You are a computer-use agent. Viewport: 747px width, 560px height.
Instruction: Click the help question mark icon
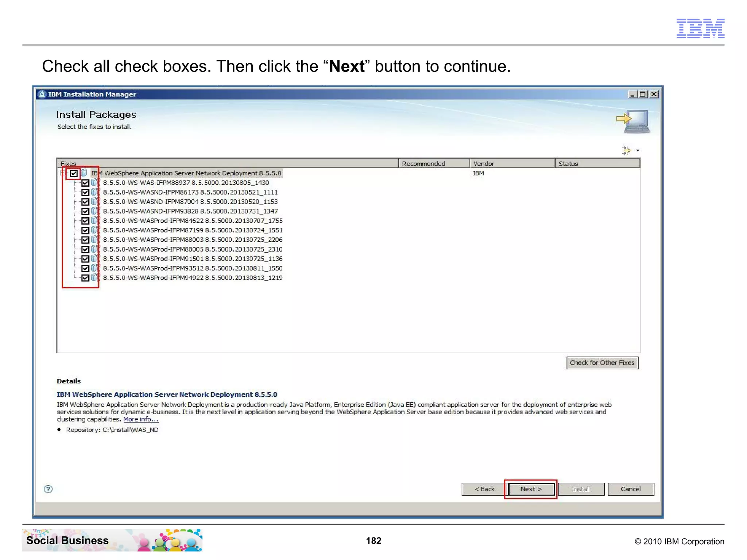pos(48,489)
